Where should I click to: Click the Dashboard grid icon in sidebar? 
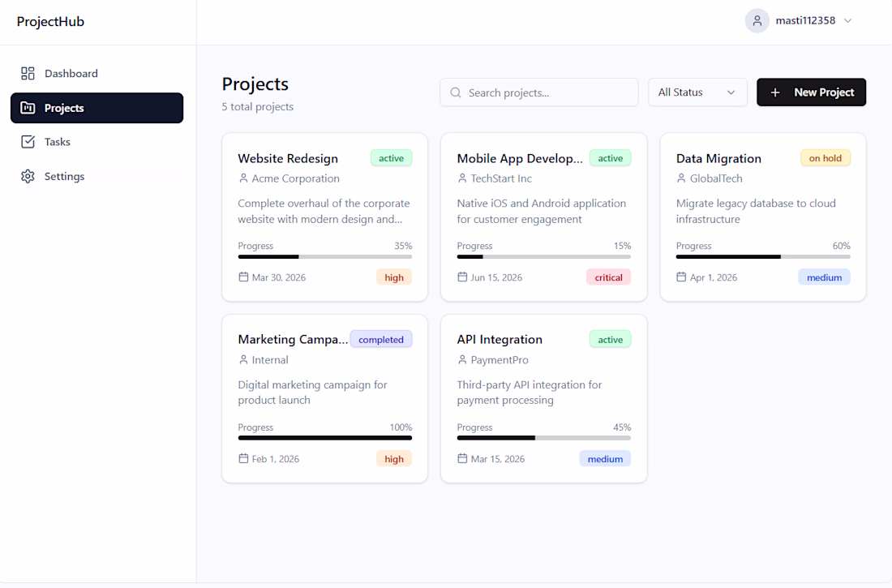[28, 74]
